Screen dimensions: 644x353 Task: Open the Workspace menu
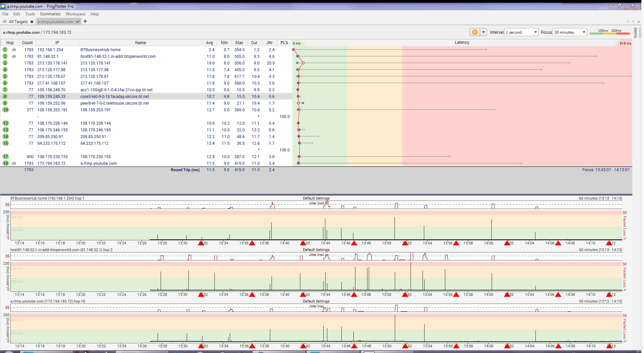coord(75,14)
